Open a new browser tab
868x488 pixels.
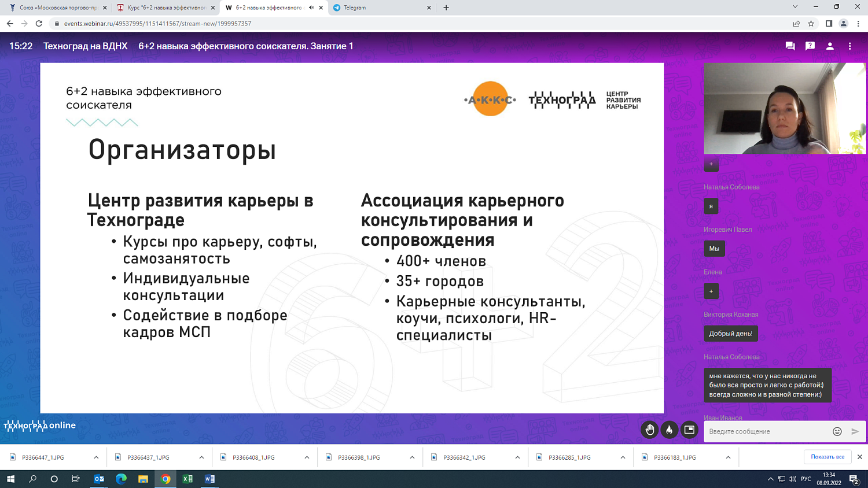tap(446, 8)
